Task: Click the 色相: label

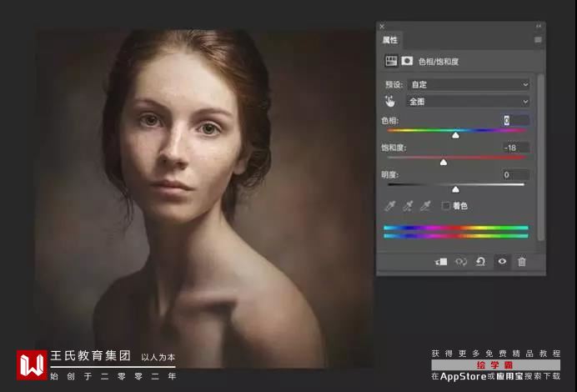Action: tap(389, 120)
